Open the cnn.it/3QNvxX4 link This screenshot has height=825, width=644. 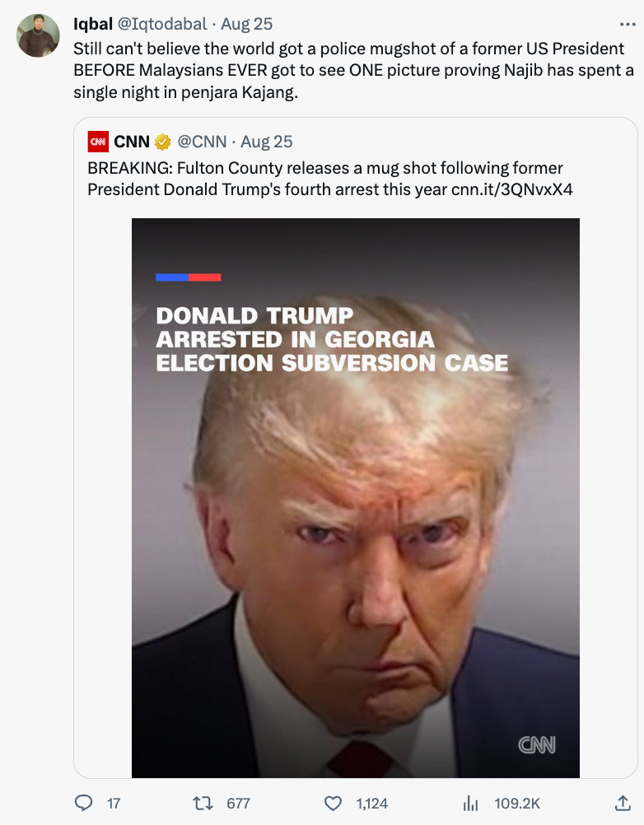pyautogui.click(x=512, y=189)
